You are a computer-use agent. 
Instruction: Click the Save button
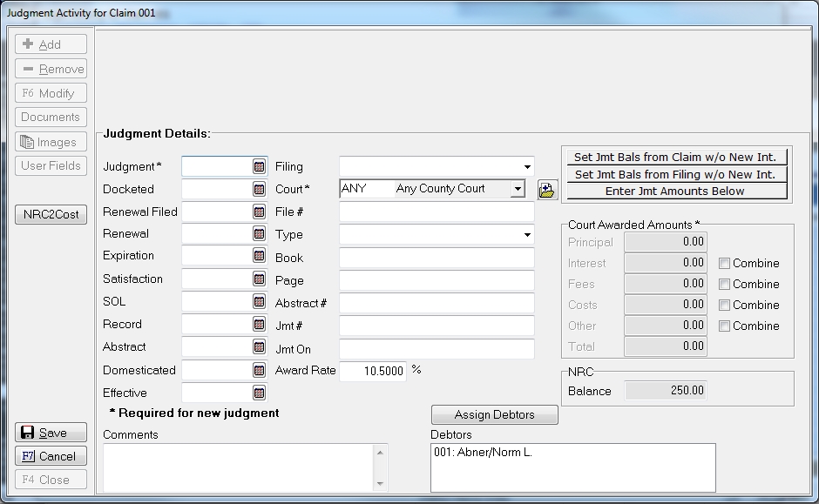pos(51,433)
